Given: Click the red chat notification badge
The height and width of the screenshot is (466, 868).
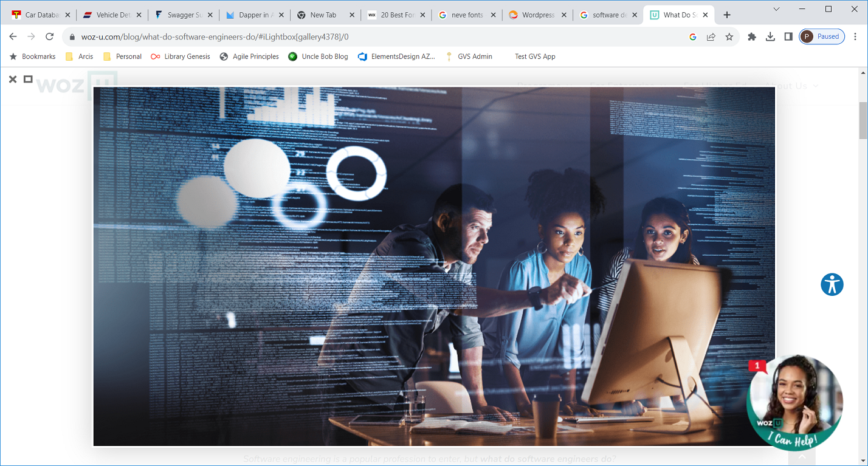Looking at the screenshot, I should (757, 366).
